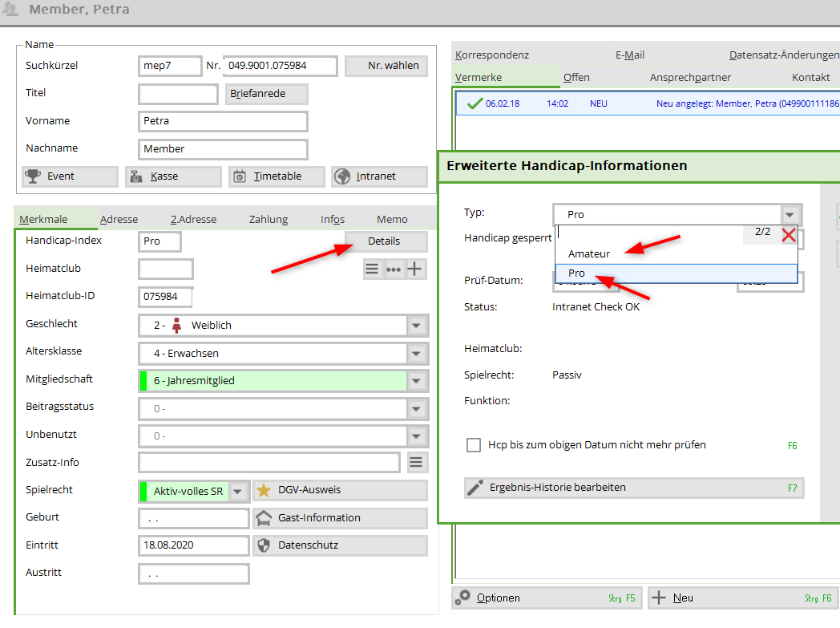
Task: Open Kasse with the cash register icon
Action: click(x=173, y=176)
